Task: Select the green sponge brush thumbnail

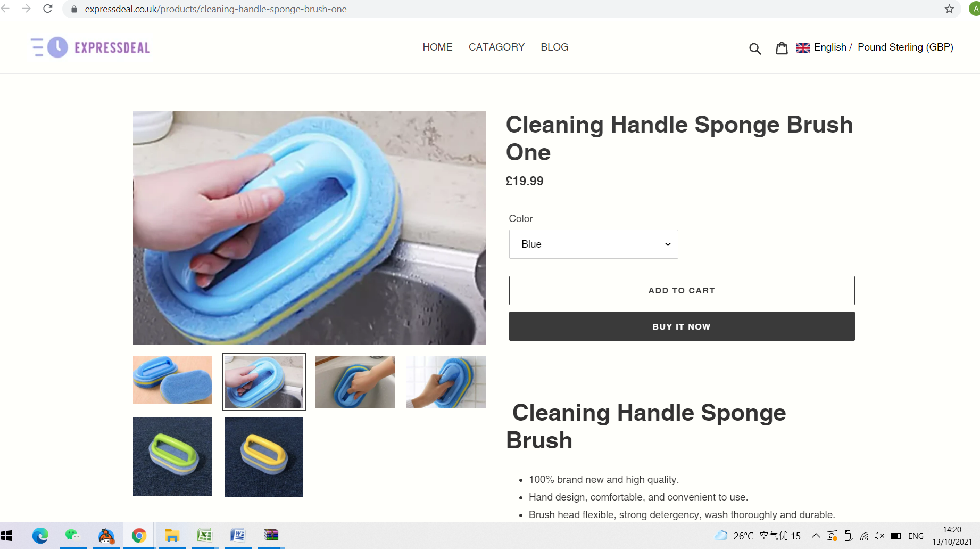Action: coord(172,457)
